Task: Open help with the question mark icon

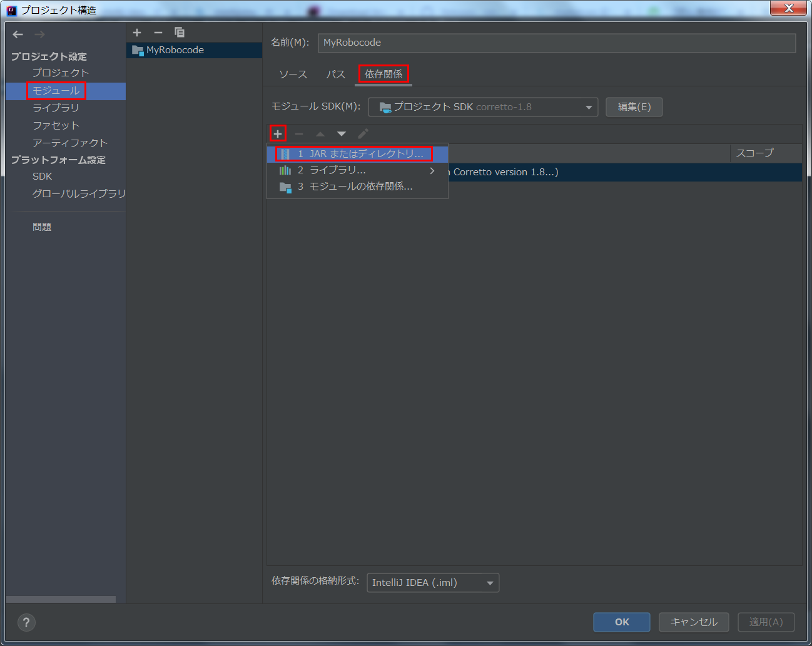Action: pos(26,622)
